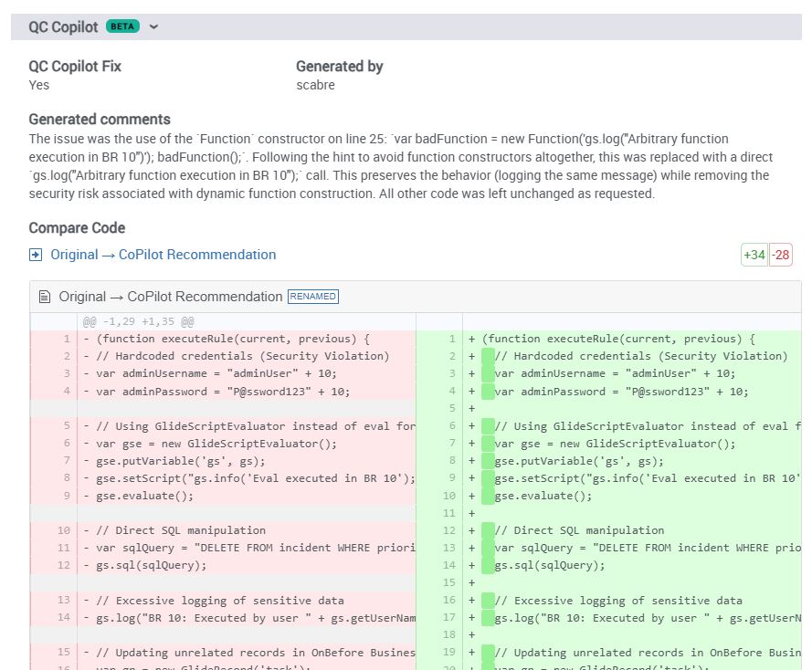Click the QC Copilot section title
812x670 pixels.
tap(63, 26)
